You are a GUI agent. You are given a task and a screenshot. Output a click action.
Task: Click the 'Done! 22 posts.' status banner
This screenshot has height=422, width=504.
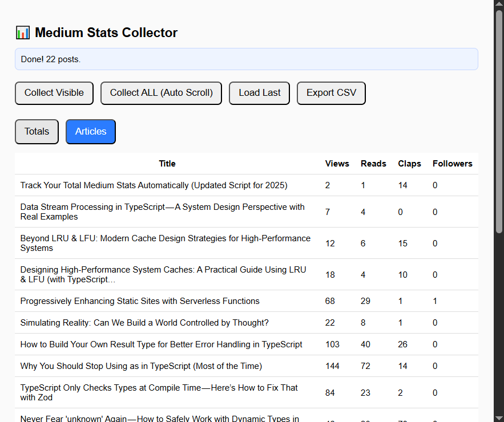pyautogui.click(x=246, y=59)
